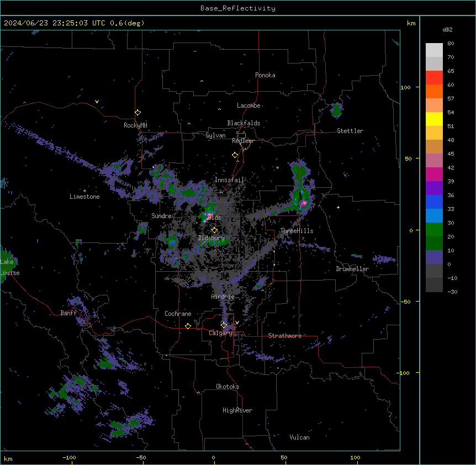
Task: Click the Banff label
Action: (x=68, y=313)
